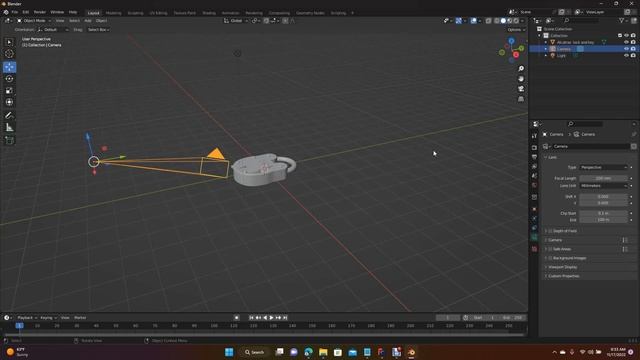
Task: Open the lens Type Perspective dropdown
Action: 603,167
